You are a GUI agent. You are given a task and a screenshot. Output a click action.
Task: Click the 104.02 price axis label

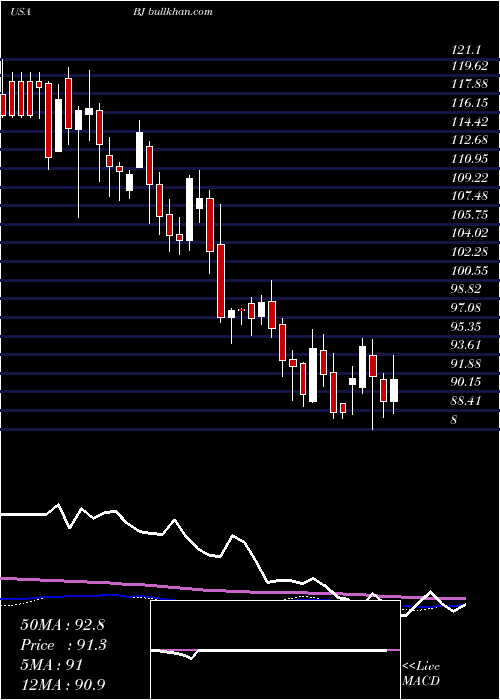469,233
